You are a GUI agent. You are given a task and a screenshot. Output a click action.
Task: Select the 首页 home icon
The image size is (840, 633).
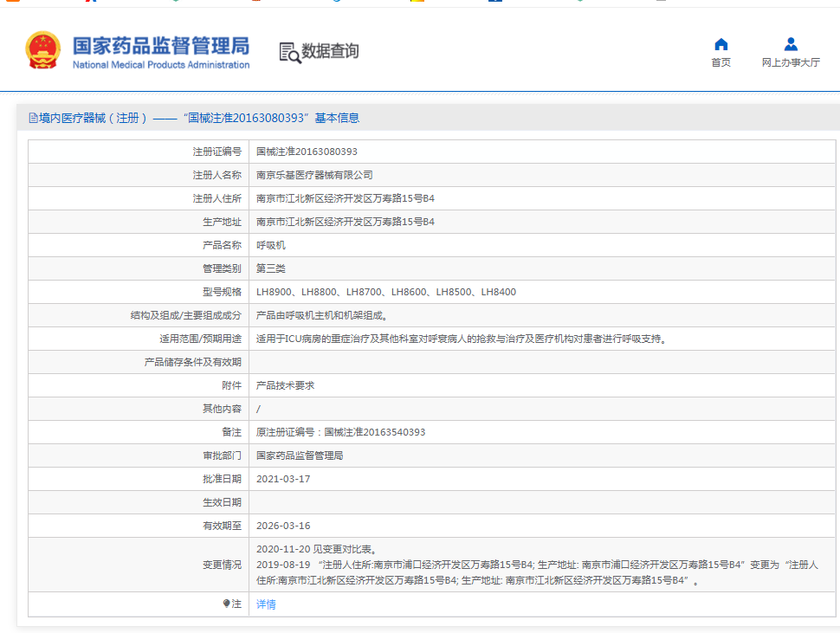point(721,45)
